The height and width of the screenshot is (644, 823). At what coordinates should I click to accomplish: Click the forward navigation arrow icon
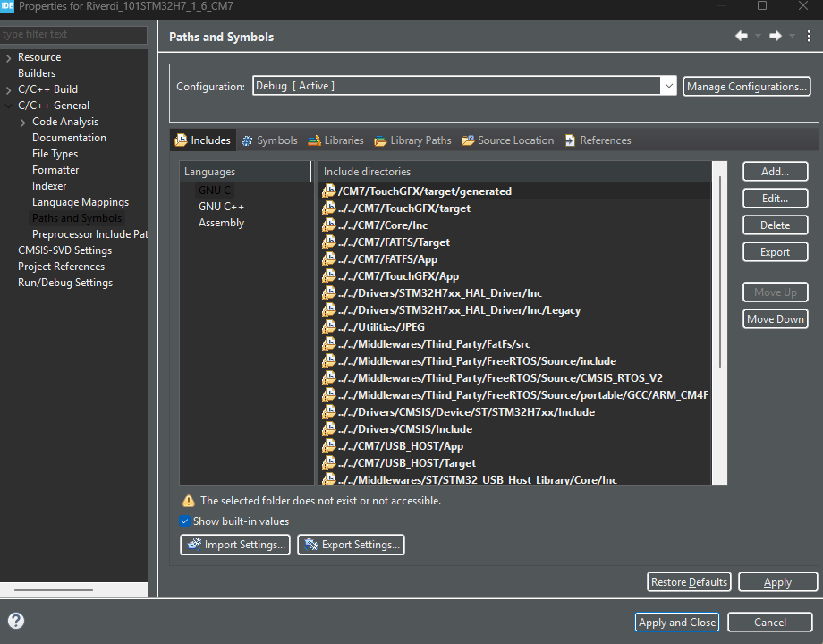click(776, 35)
